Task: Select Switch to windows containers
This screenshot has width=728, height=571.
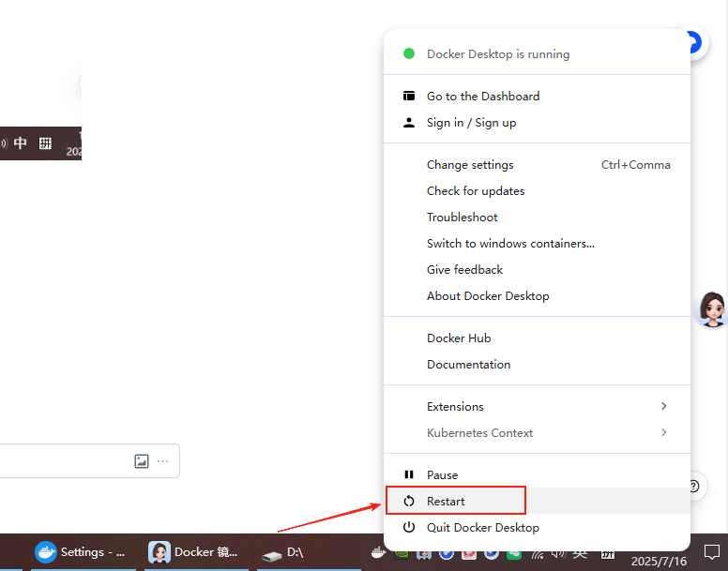Action: [x=510, y=243]
